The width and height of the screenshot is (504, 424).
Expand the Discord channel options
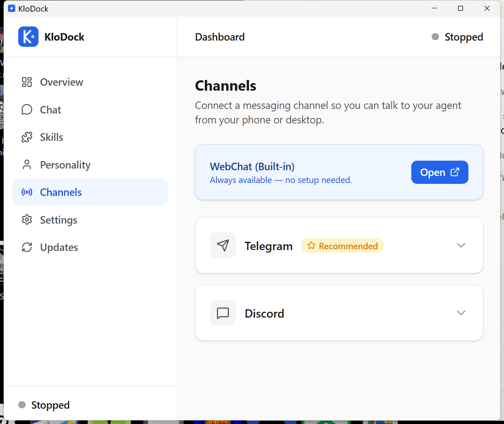pos(461,313)
